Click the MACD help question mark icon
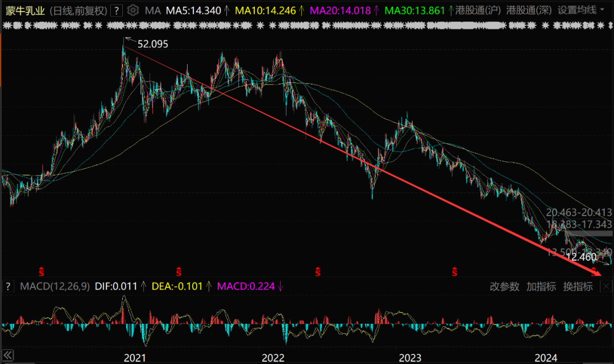Image resolution: width=614 pixels, height=364 pixels. [x=8, y=286]
